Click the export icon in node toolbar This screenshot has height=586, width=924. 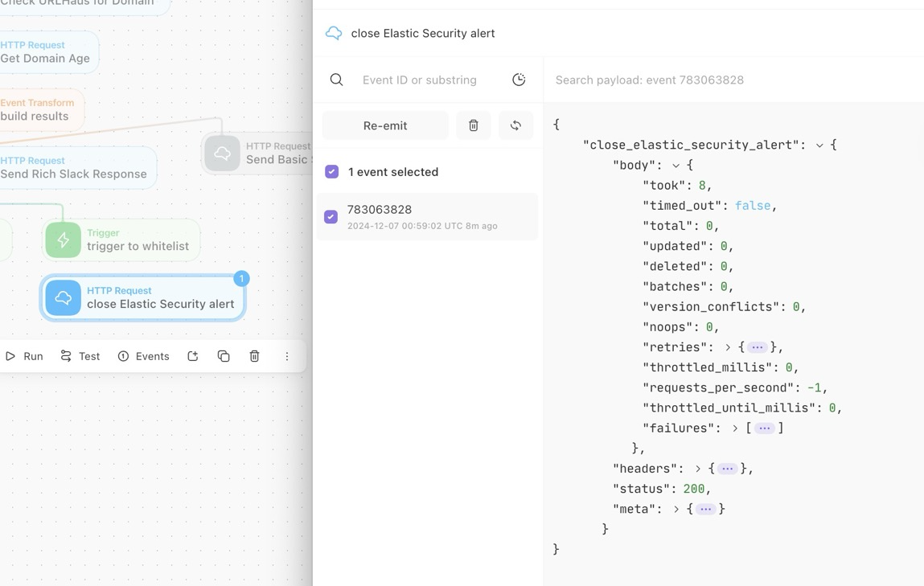[193, 356]
